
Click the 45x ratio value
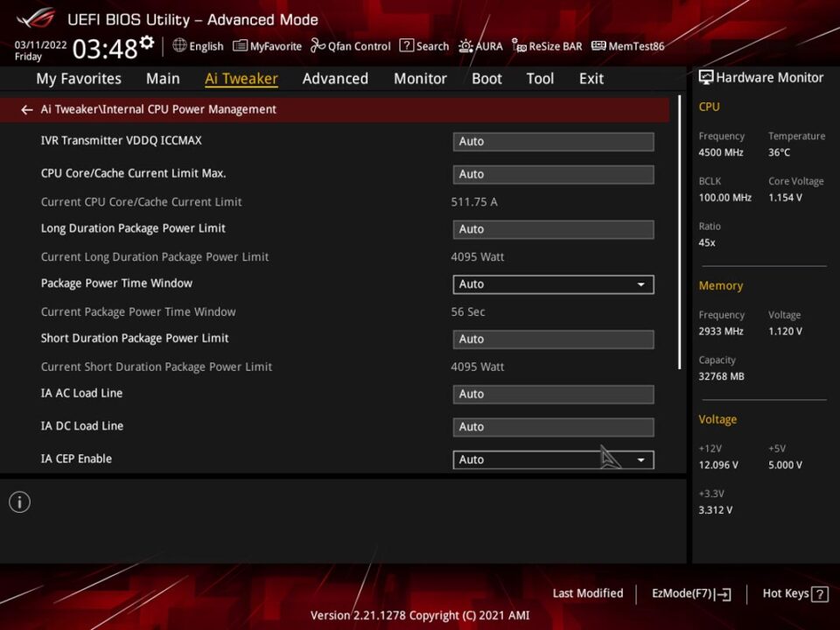(707, 242)
